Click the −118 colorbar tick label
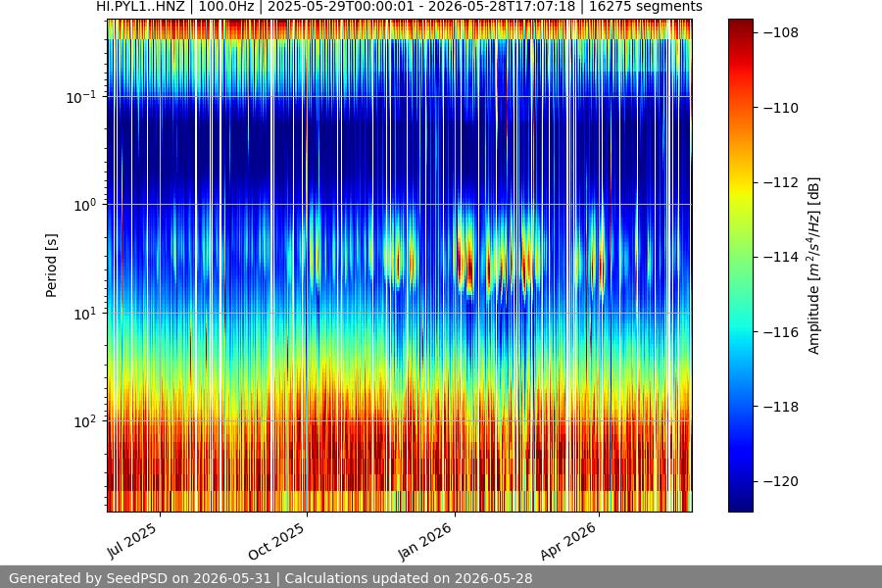Screen dimensions: 882x588 781,407
